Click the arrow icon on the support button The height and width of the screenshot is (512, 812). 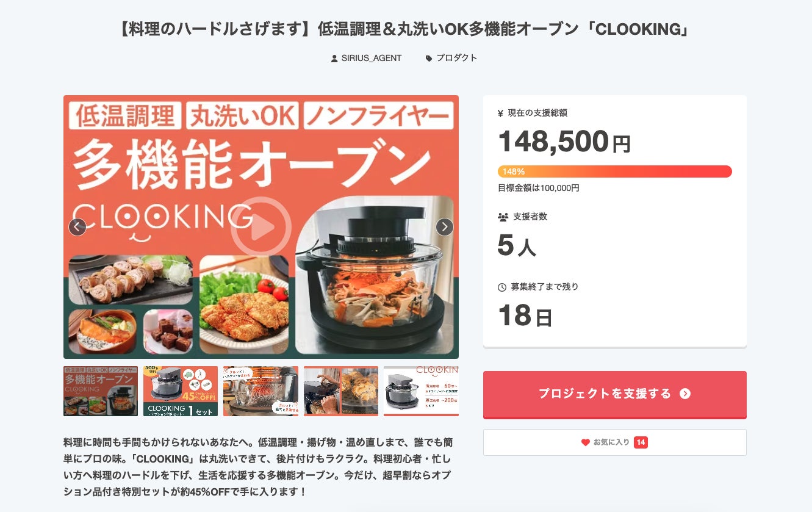(x=685, y=394)
